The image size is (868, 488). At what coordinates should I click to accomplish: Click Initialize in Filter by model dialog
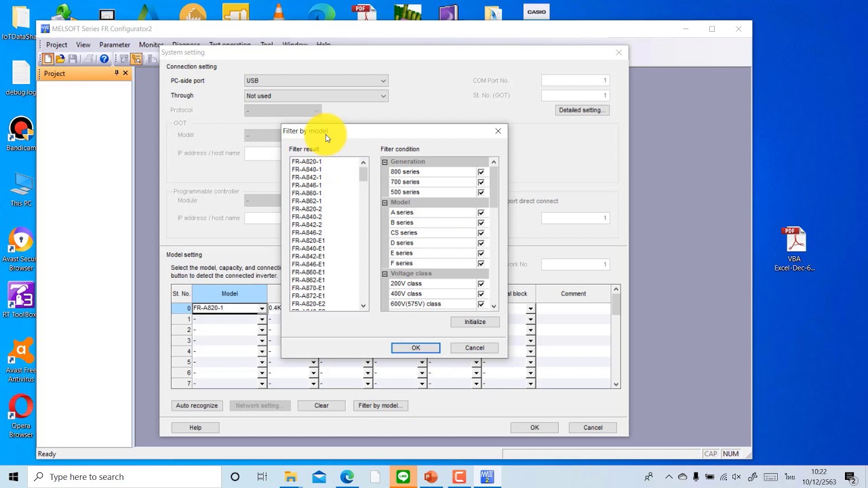(475, 322)
